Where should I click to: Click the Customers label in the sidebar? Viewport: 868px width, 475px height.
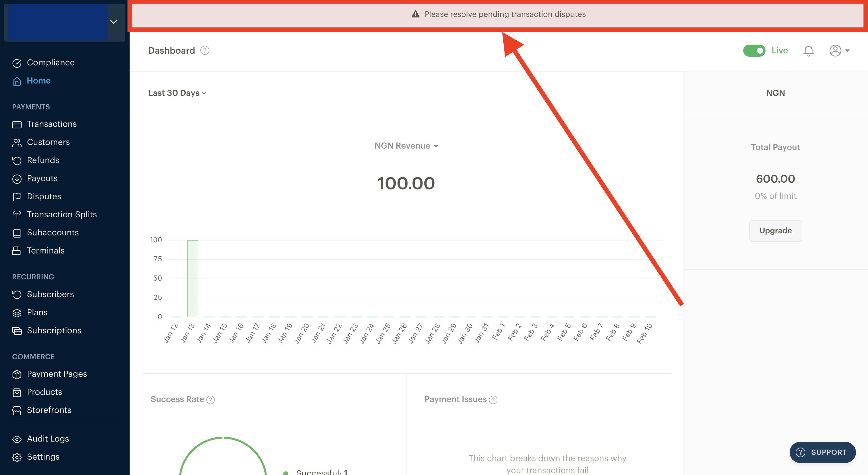pos(49,142)
